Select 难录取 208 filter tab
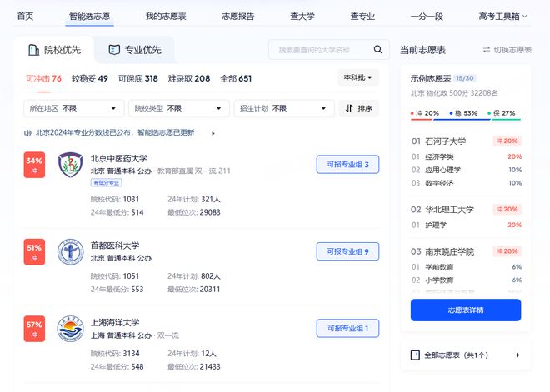 coord(189,78)
